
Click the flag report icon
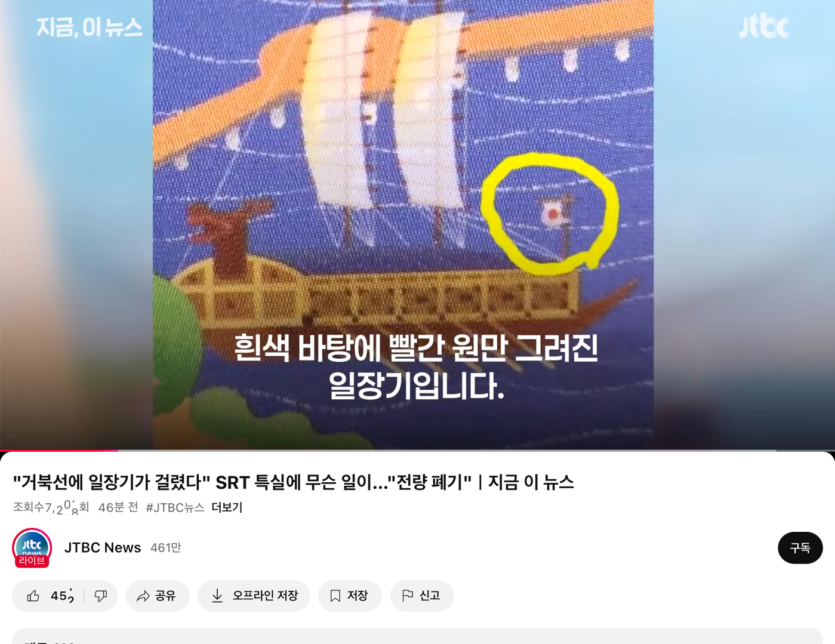click(x=408, y=596)
